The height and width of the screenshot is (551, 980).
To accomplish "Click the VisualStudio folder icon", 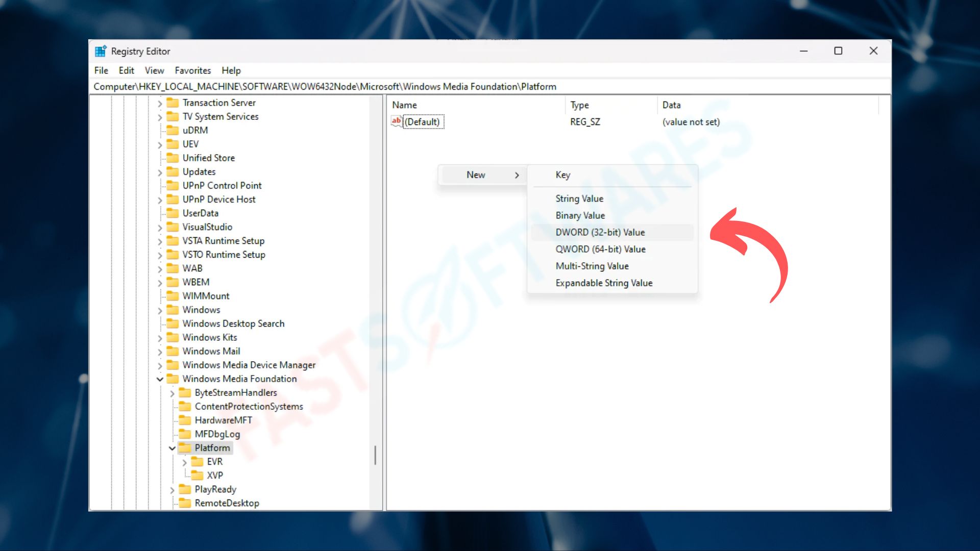I will (x=173, y=227).
